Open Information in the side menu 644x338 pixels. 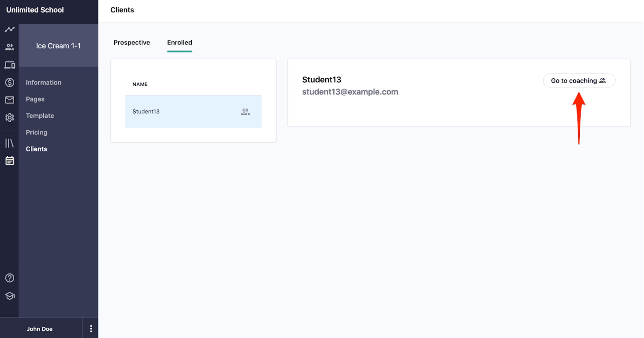pos(44,82)
